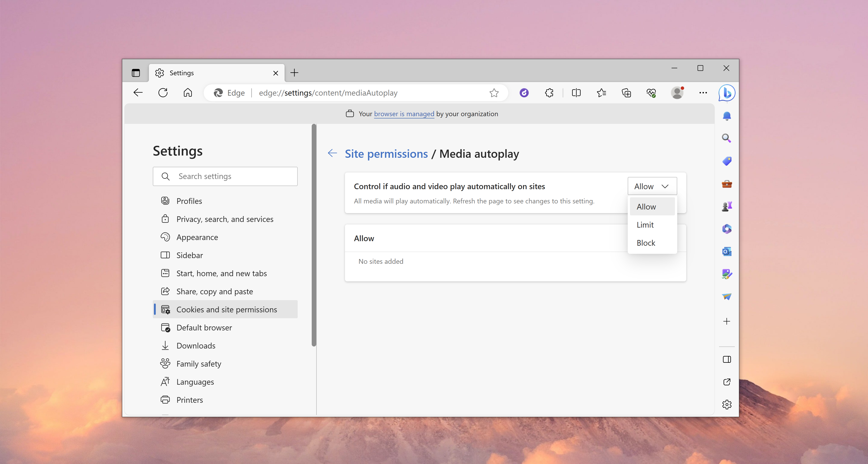Open vertical tabs Tab actions menu
The height and width of the screenshot is (464, 868).
click(x=136, y=73)
